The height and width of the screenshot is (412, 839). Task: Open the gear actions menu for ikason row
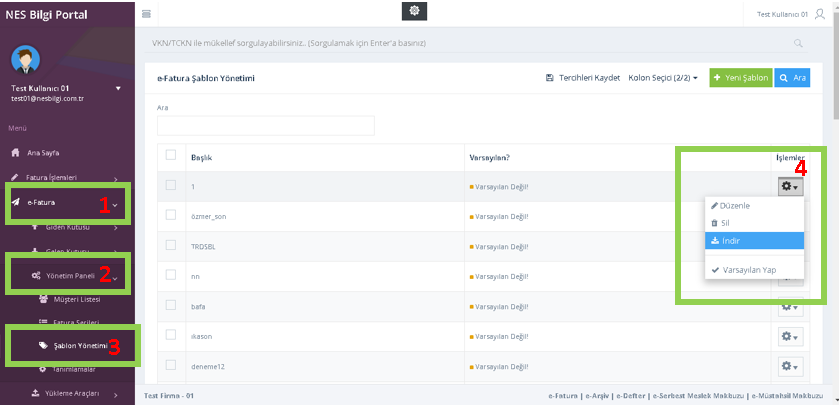tap(790, 337)
